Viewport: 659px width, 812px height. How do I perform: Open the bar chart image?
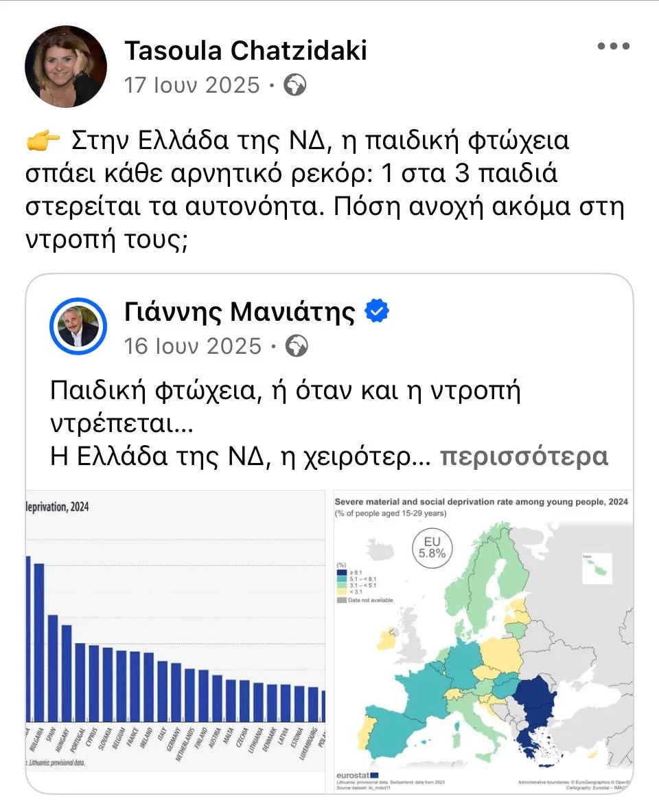coord(176,642)
